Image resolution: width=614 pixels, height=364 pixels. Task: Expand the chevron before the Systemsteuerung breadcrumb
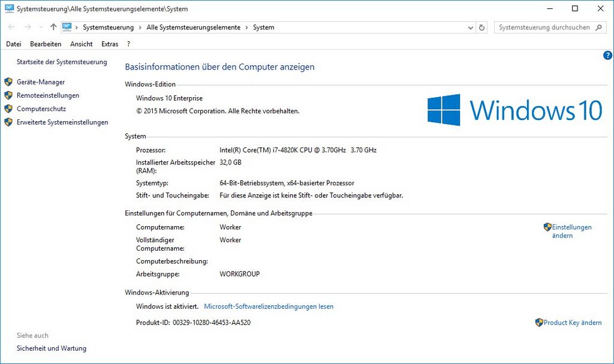(x=77, y=28)
